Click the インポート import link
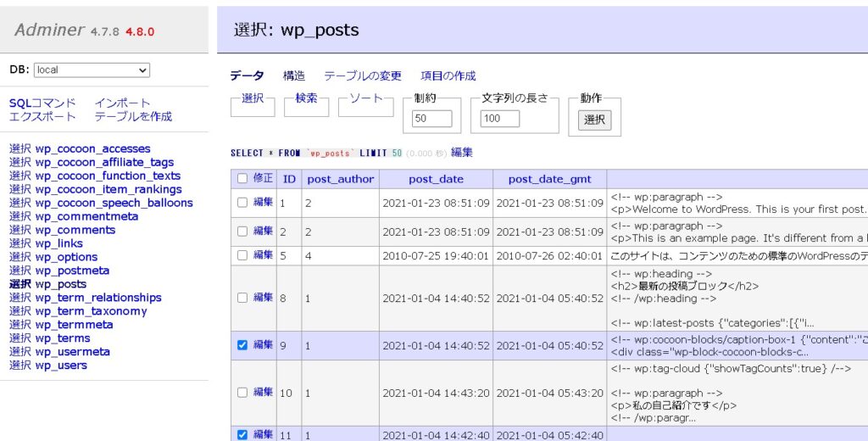This screenshot has height=441, width=868. pos(122,103)
